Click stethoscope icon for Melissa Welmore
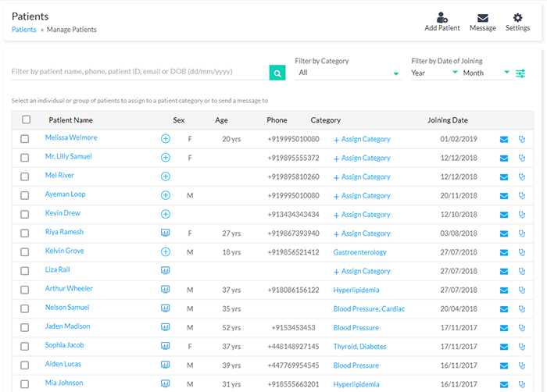Viewport: 547px width, 392px height. click(522, 139)
